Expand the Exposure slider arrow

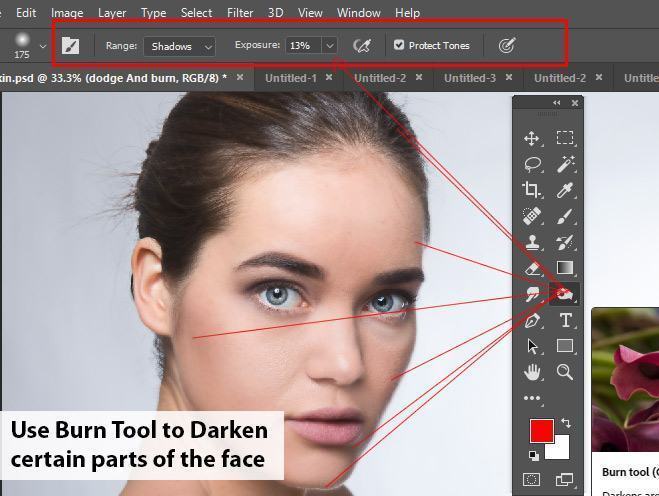329,45
